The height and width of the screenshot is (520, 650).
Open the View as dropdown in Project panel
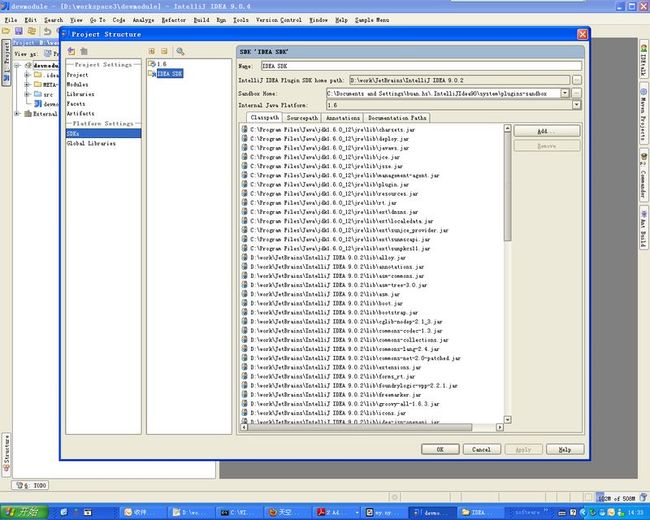[50, 54]
